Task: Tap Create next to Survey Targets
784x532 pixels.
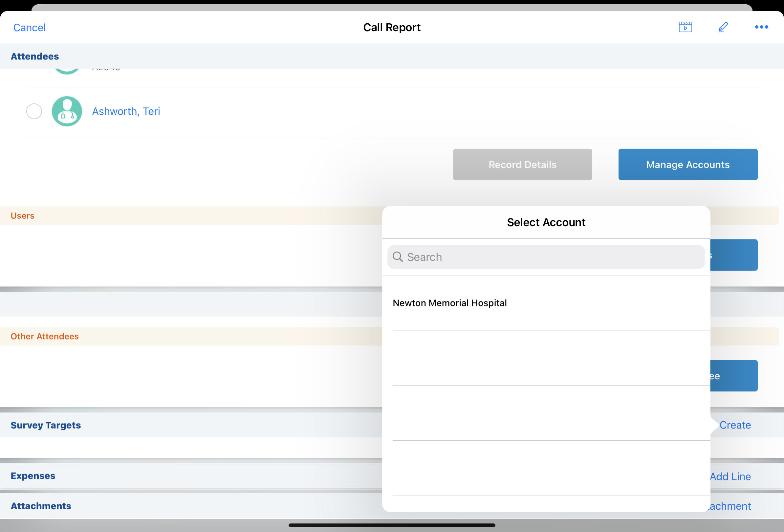Action: click(x=735, y=425)
